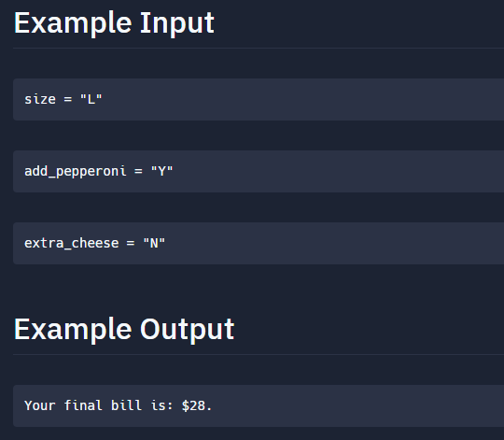The width and height of the screenshot is (504, 440).
Task: Click the Example Input heading
Action: [x=114, y=22]
